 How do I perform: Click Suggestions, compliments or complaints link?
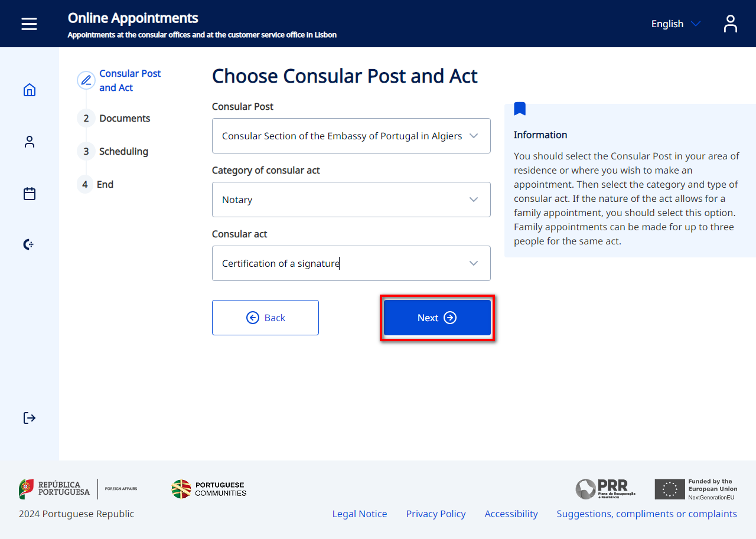(647, 514)
